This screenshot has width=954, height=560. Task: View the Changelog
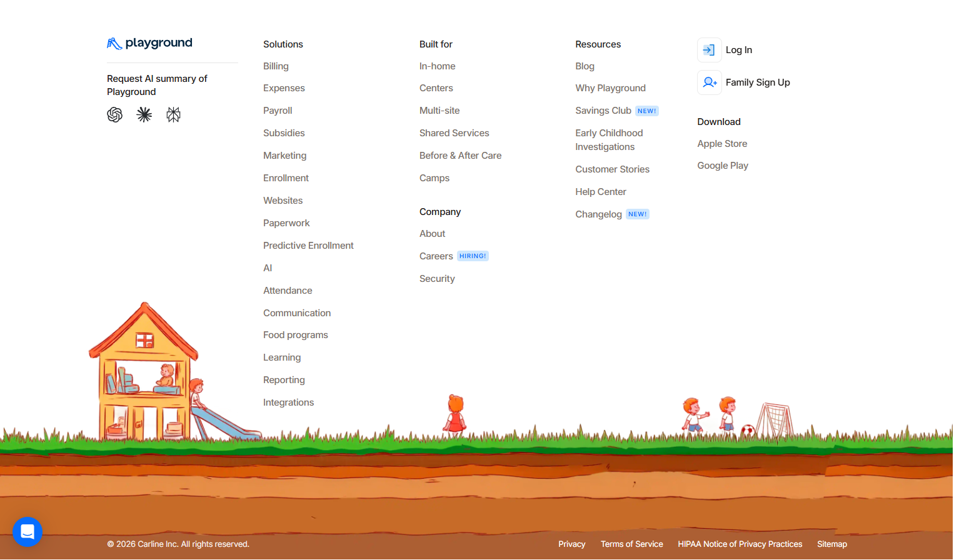(598, 214)
